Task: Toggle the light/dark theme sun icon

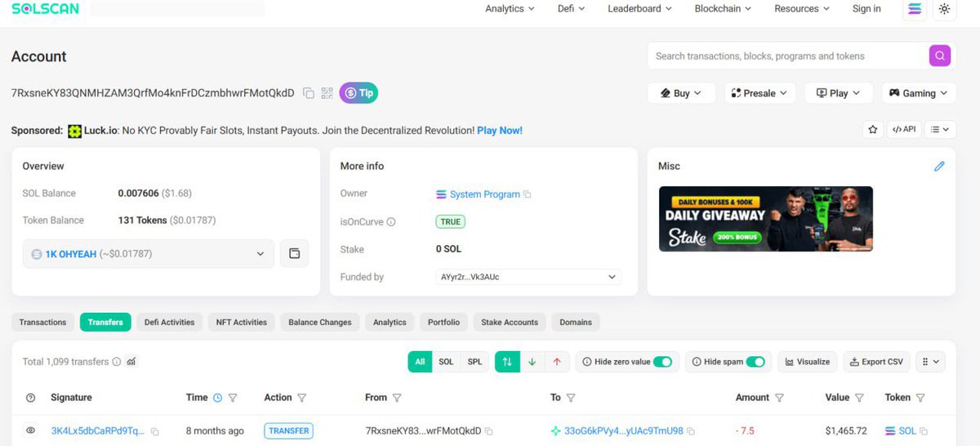Action: point(944,9)
